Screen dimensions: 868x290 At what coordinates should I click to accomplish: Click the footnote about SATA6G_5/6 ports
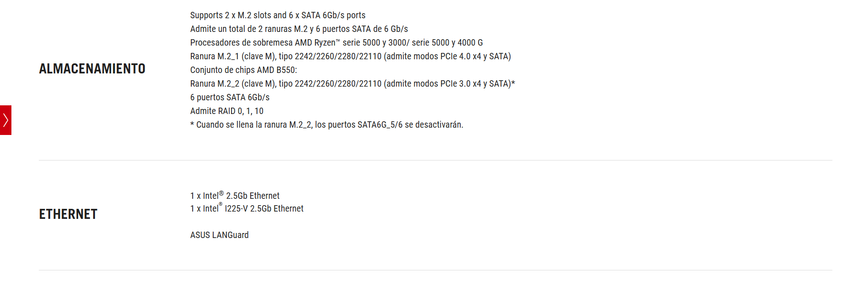[326, 125]
